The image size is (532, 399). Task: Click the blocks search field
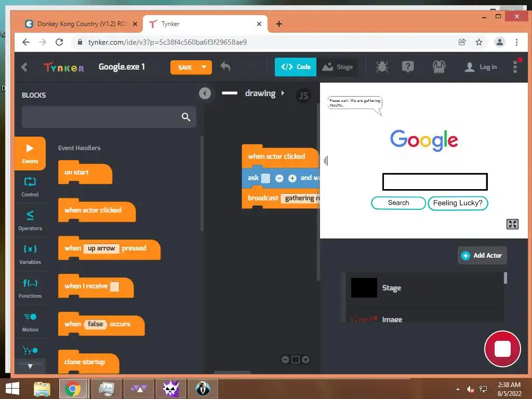tap(109, 117)
